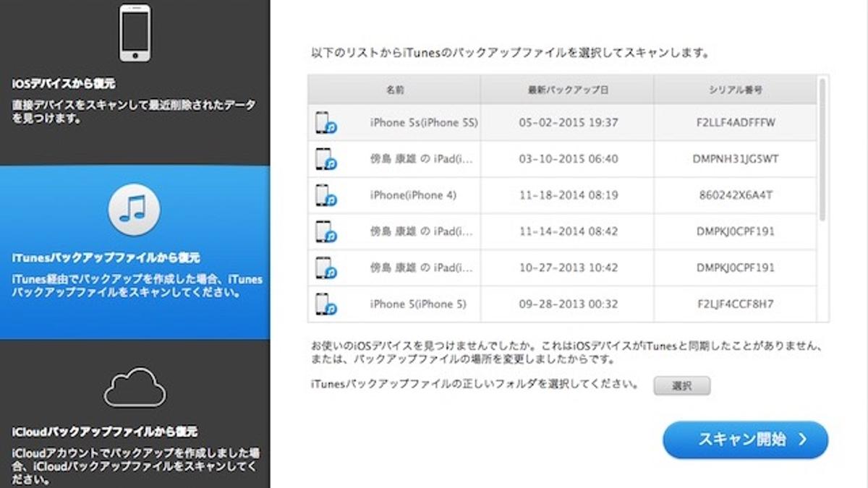The image size is (868, 488).
Task: Open the iCloudバックアップファイルから復元 mode
Action: point(135,414)
